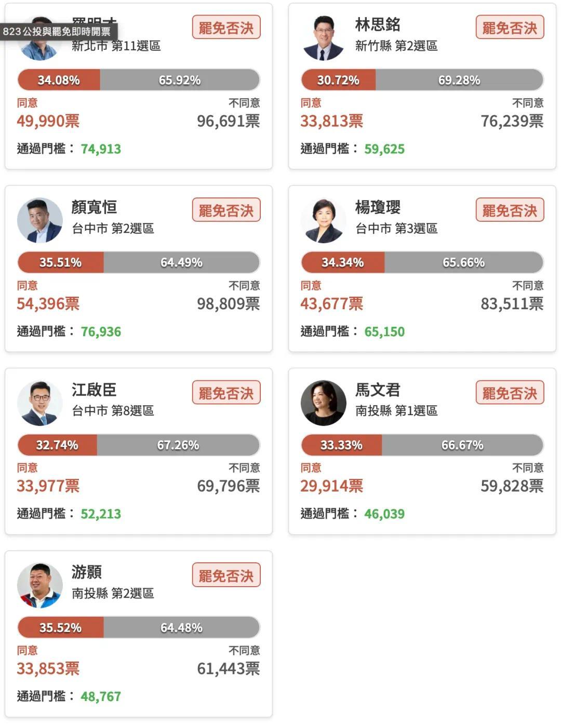This screenshot has height=728, width=561.
Task: Click 罷免否決 label for 顏寬恒
Action: click(x=226, y=210)
